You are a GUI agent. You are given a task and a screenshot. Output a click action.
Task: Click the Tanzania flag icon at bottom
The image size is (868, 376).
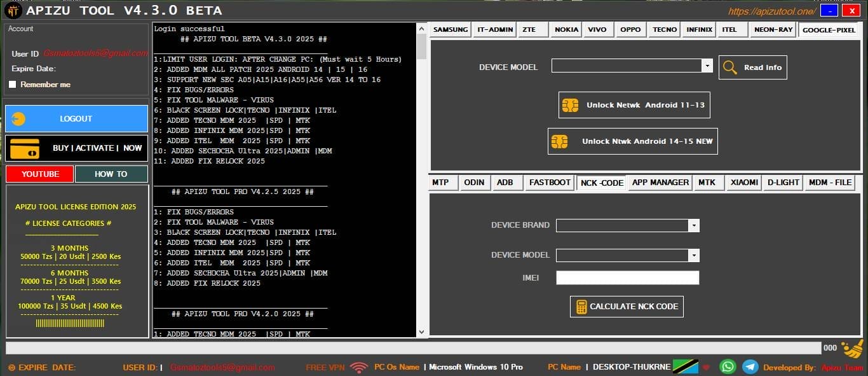[x=686, y=366]
